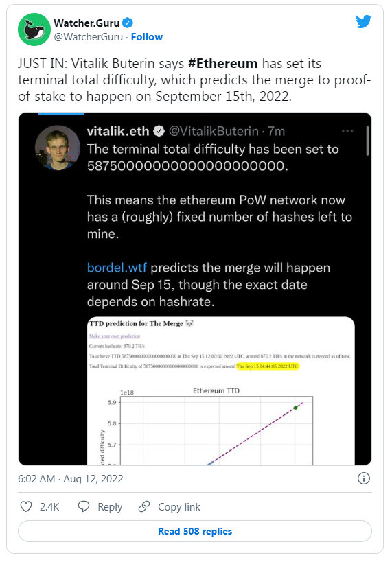This screenshot has width=392, height=562.
Task: Visit the bordel.wtf link
Action: coord(117,268)
